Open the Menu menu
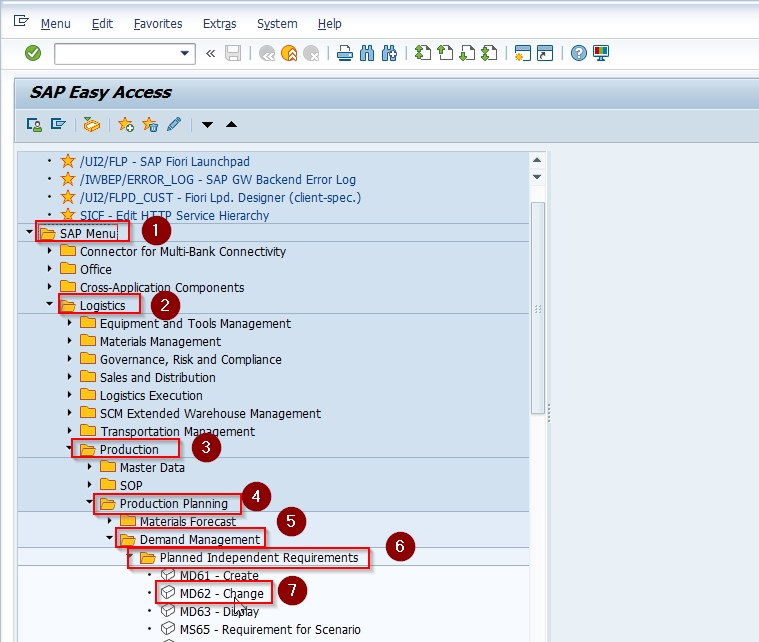Viewport: 759px width, 642px height. coord(56,24)
